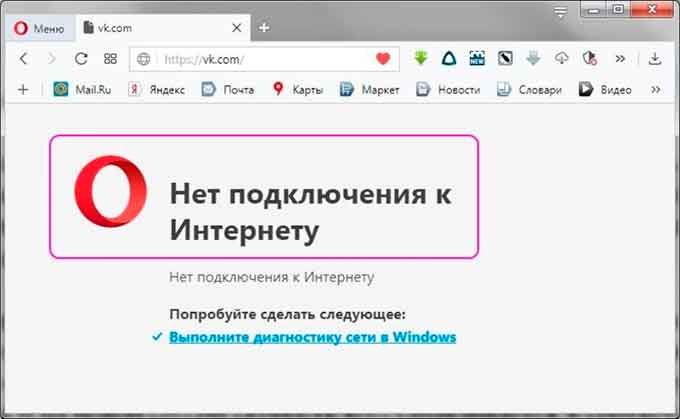
Task: Open the Карты bookmark
Action: tap(297, 89)
